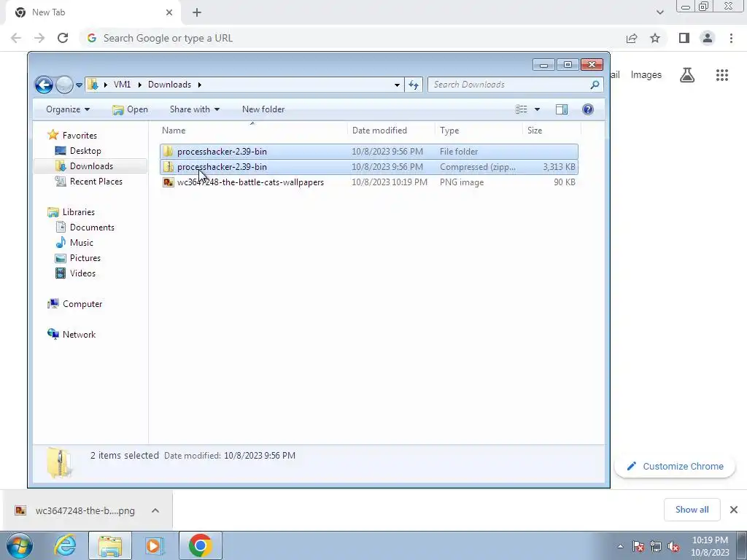Click the Open toolbar button
Screen dimensions: 747x560
(130, 109)
